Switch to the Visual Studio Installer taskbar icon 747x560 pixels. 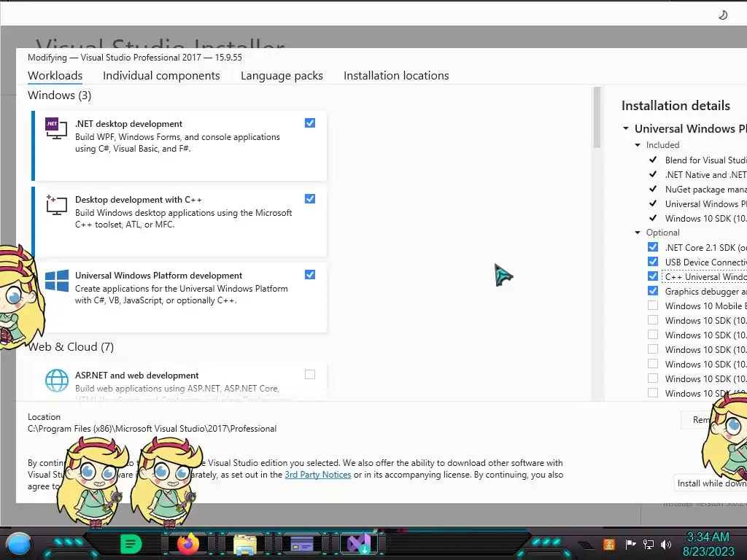tap(358, 544)
